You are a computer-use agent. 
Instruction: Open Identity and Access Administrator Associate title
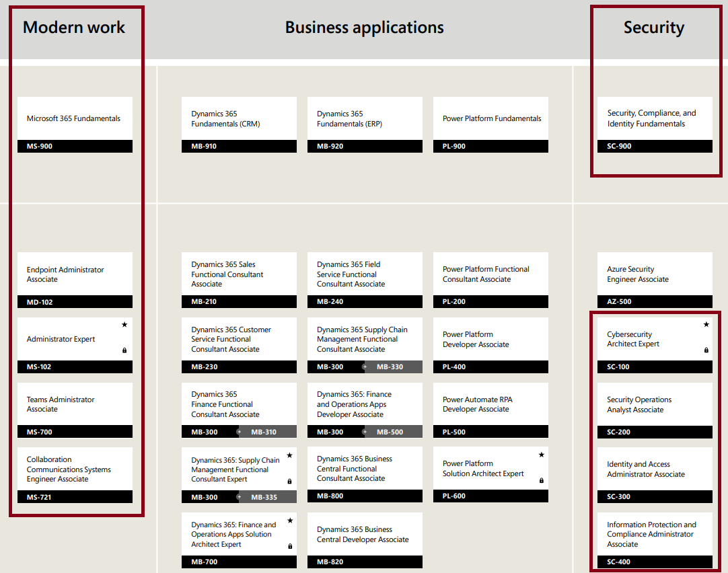pyautogui.click(x=646, y=469)
